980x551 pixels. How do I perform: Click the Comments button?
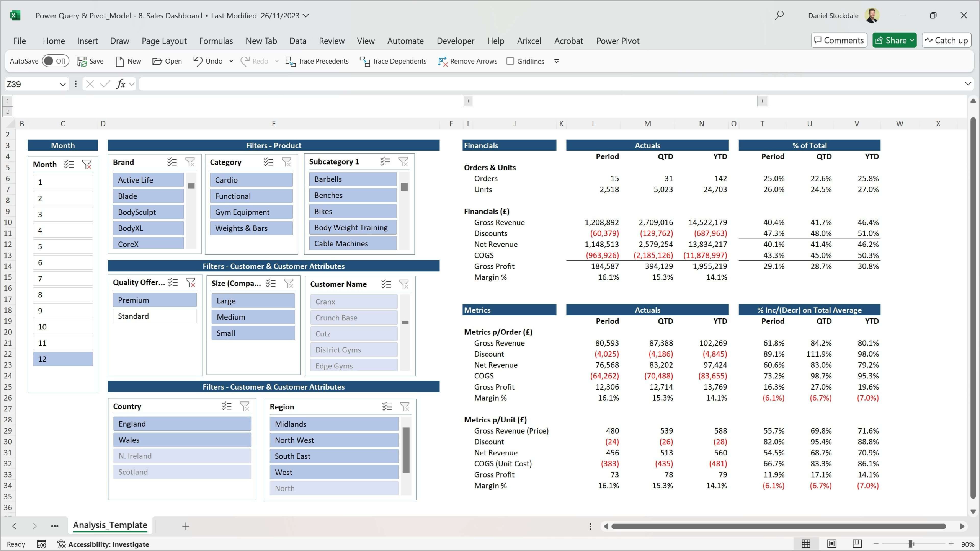point(838,41)
